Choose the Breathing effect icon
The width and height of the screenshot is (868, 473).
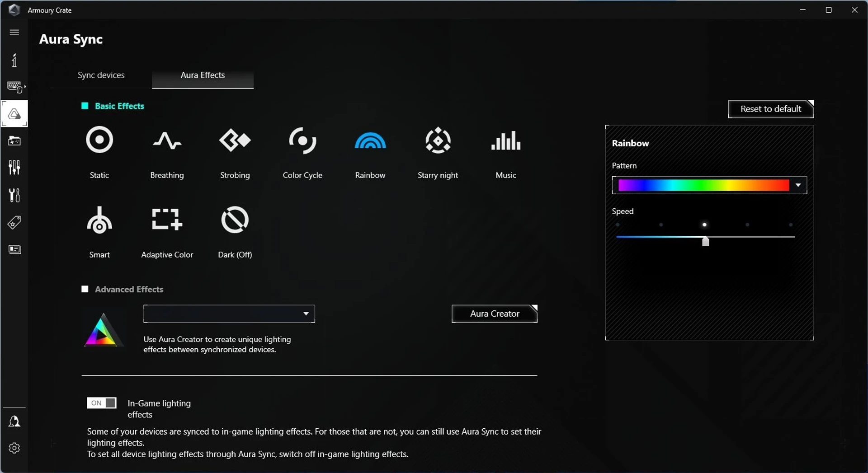[167, 140]
